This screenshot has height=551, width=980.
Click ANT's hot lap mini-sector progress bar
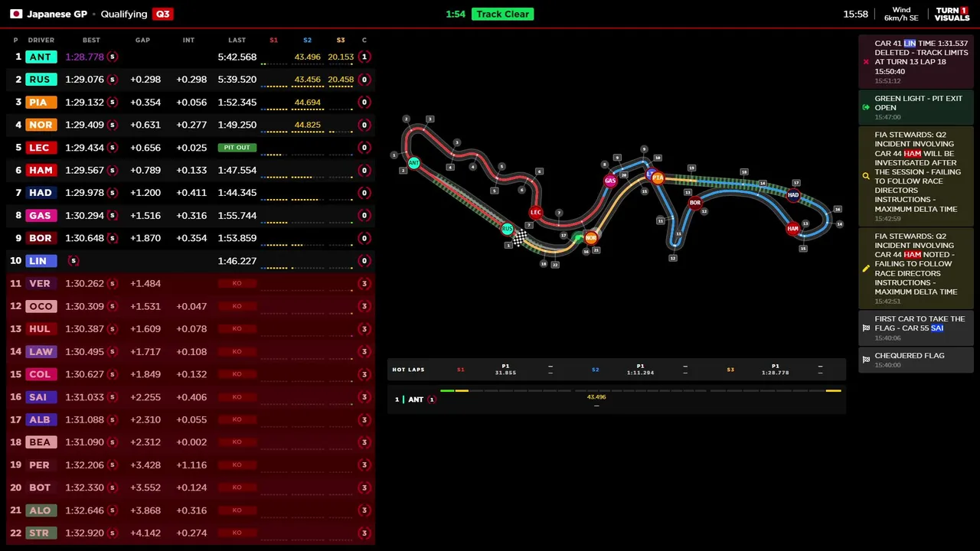coord(641,390)
